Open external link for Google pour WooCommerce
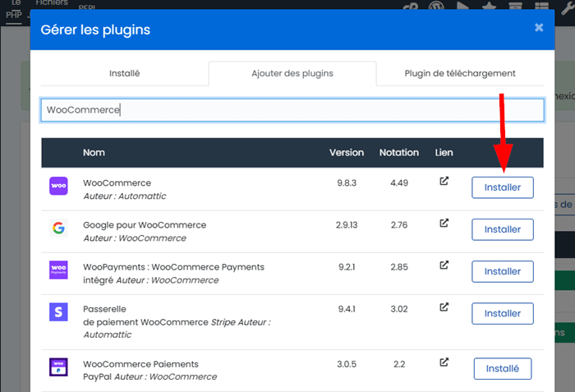This screenshot has width=575, height=392. [444, 223]
